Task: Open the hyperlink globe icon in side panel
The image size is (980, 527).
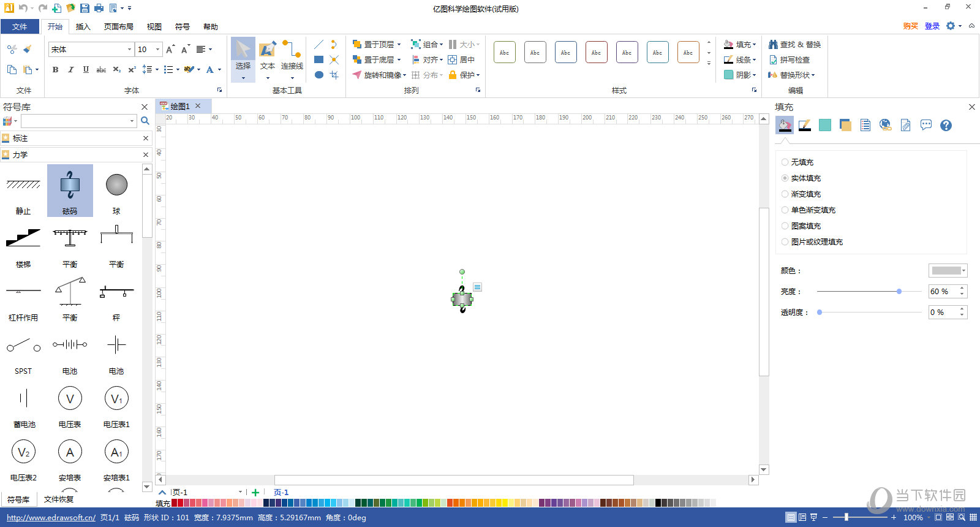Action: pos(886,125)
